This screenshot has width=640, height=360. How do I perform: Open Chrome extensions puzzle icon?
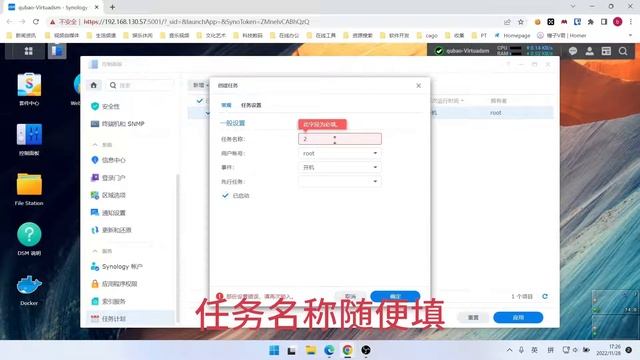591,22
